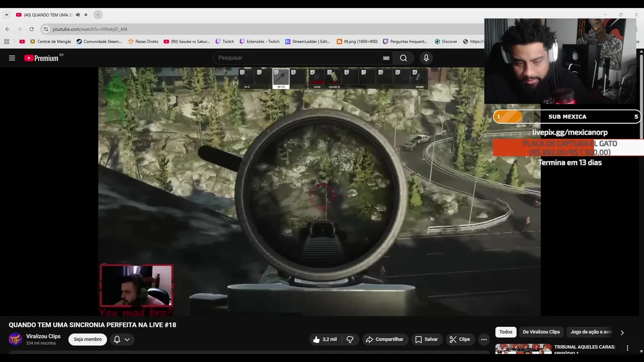This screenshot has width=644, height=362.
Task: Select the De Viralizou Clips chip
Action: click(541, 332)
